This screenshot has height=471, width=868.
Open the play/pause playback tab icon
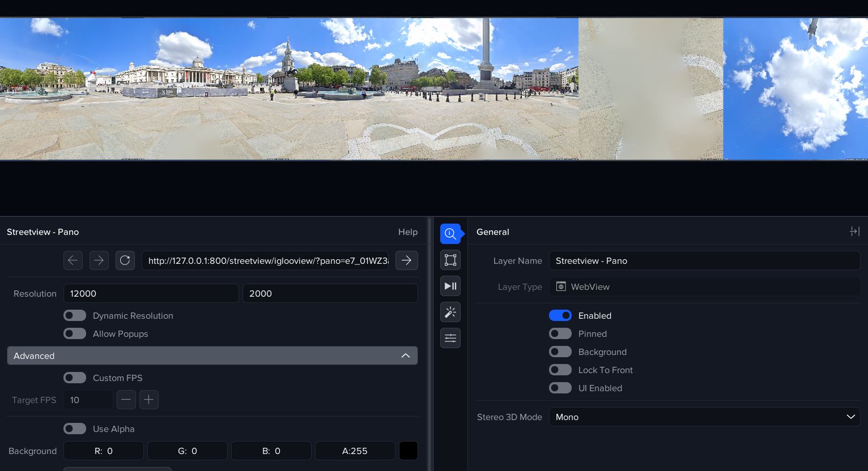pyautogui.click(x=450, y=286)
